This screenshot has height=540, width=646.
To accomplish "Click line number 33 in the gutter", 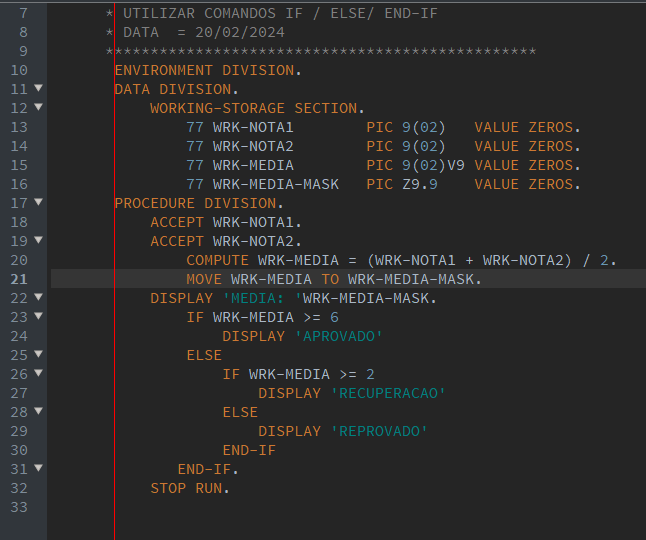I will pyautogui.click(x=19, y=507).
